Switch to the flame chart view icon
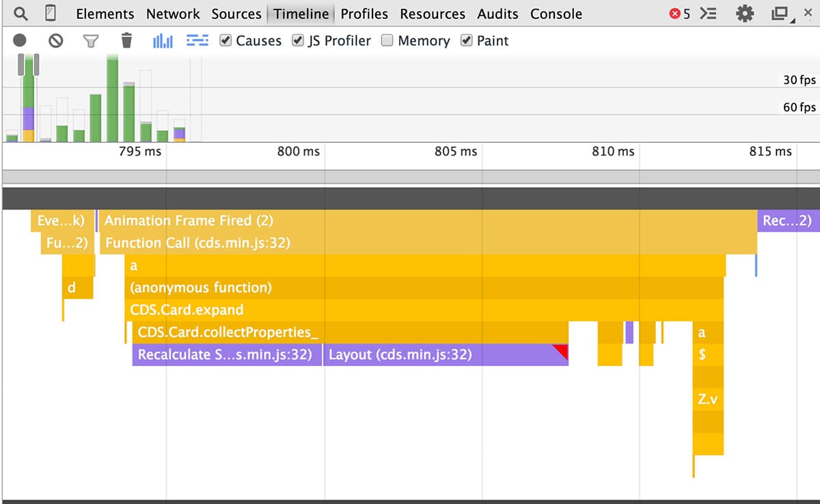Image resolution: width=820 pixels, height=504 pixels. click(197, 41)
